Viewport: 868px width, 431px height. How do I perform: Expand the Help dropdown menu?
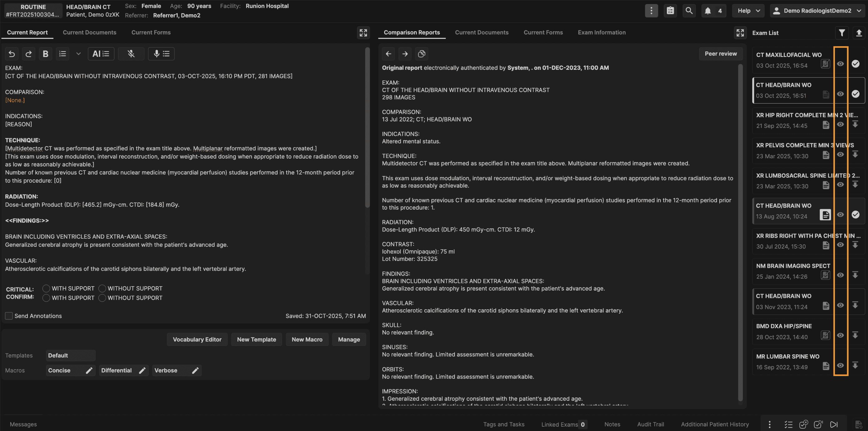[x=749, y=11]
